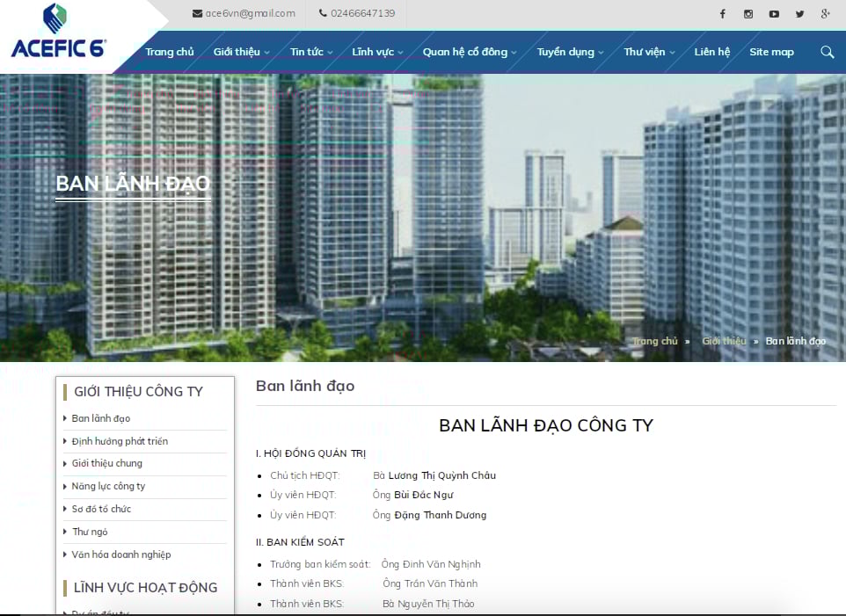This screenshot has height=616, width=846.
Task: Open Sơ đồ tổ chức in the sidebar
Action: (x=103, y=508)
